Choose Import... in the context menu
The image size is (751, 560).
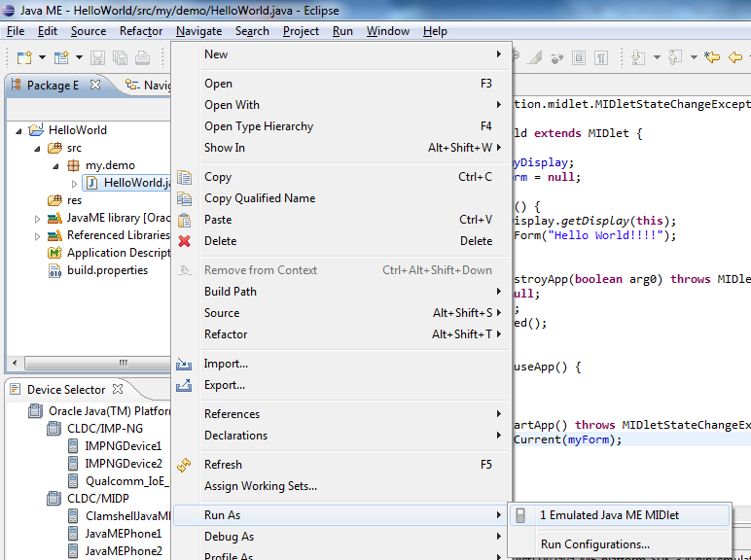pyautogui.click(x=341, y=364)
